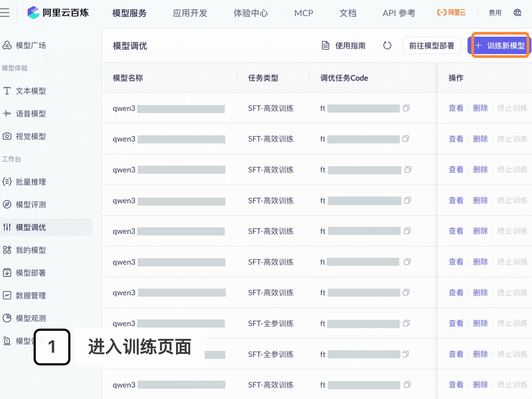Open the MCP top navigation tab
Screen dimensions: 532x399
pos(304,13)
